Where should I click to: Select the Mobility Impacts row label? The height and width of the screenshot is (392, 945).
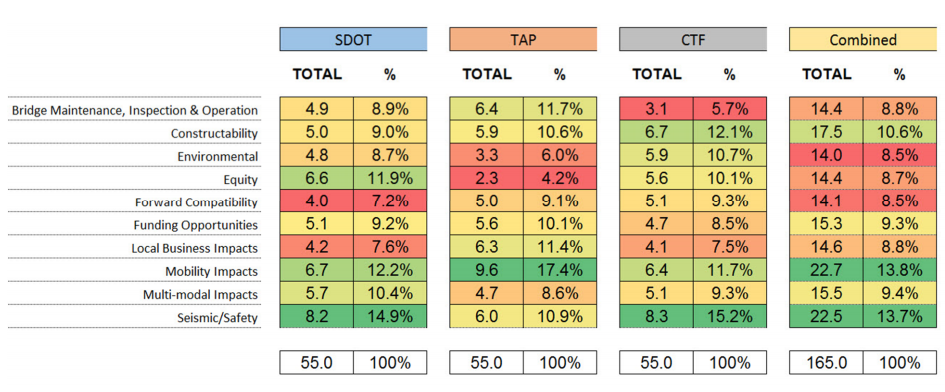coord(212,271)
